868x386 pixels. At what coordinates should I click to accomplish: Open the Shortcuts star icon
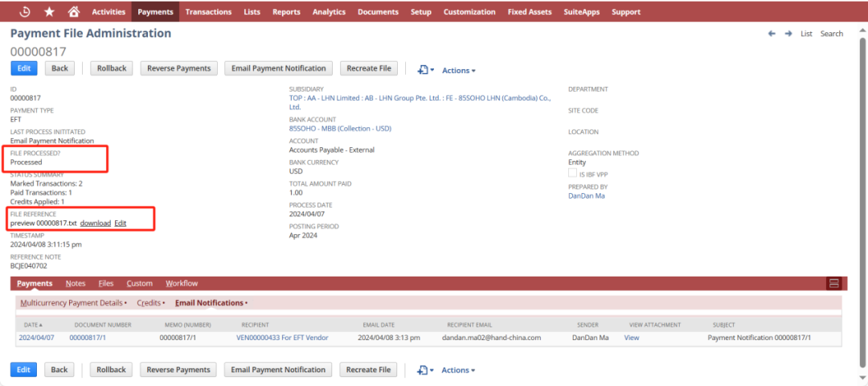click(49, 11)
